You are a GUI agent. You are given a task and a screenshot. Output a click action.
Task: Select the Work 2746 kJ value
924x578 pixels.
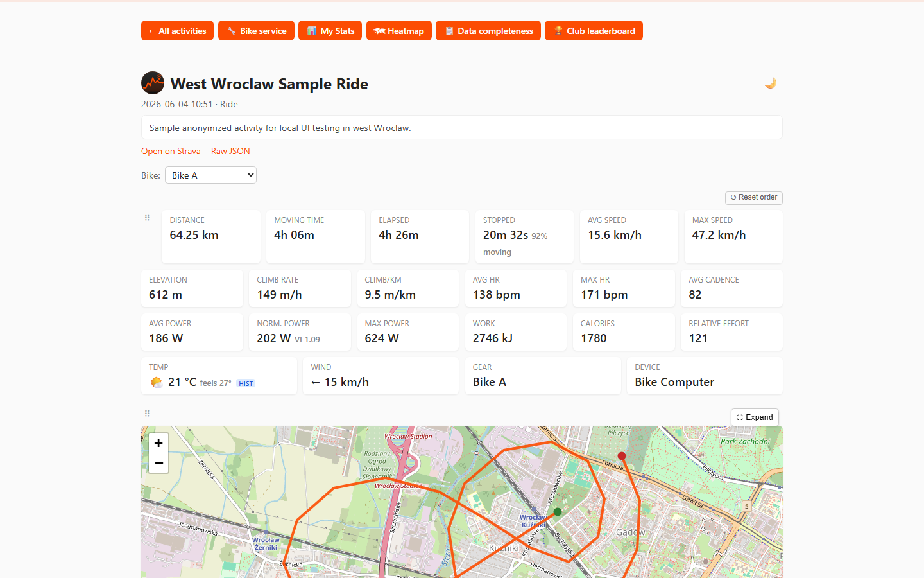(x=493, y=338)
